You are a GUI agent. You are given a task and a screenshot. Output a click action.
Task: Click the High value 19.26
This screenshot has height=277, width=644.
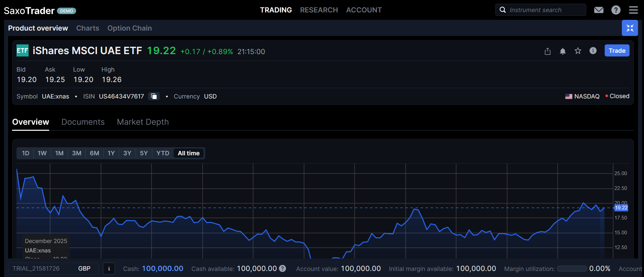pyautogui.click(x=112, y=80)
